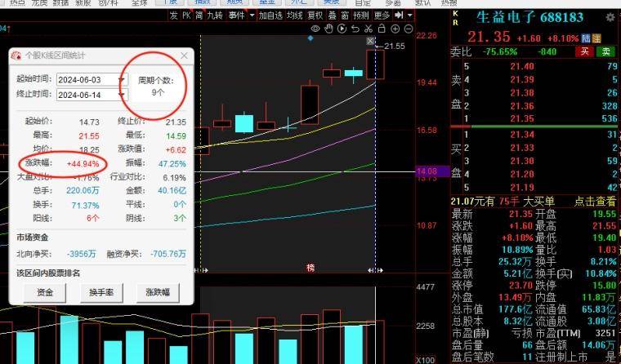Click 加自选 to add to watchlist

271,16
